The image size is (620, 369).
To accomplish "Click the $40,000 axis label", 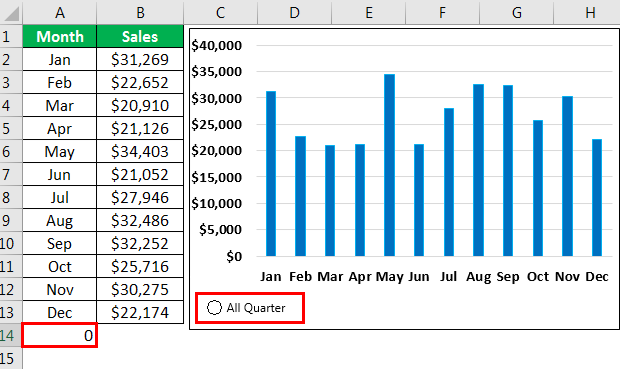I will click(217, 46).
